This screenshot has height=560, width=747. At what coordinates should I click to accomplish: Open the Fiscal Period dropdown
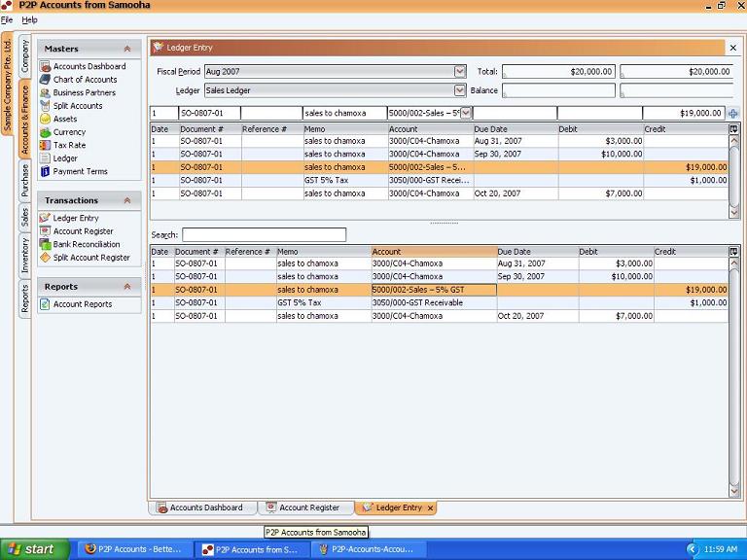pos(460,72)
